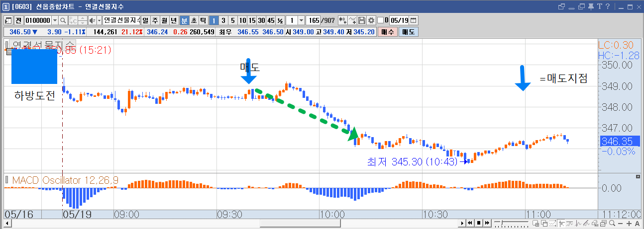The height and width of the screenshot is (229, 644).
Task: Click the 연결선물지수 name field
Action: coord(121,20)
